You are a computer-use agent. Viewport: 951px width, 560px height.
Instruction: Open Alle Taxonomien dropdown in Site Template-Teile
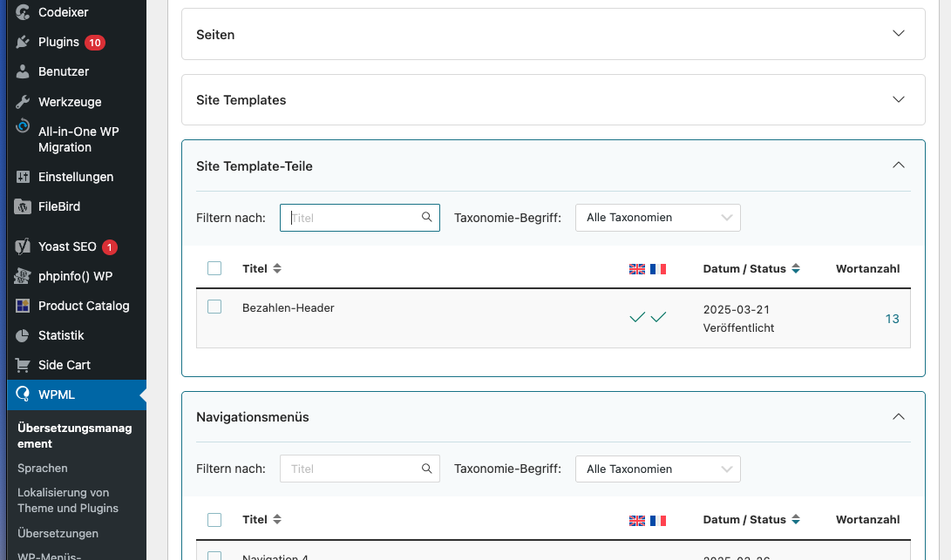(x=658, y=218)
